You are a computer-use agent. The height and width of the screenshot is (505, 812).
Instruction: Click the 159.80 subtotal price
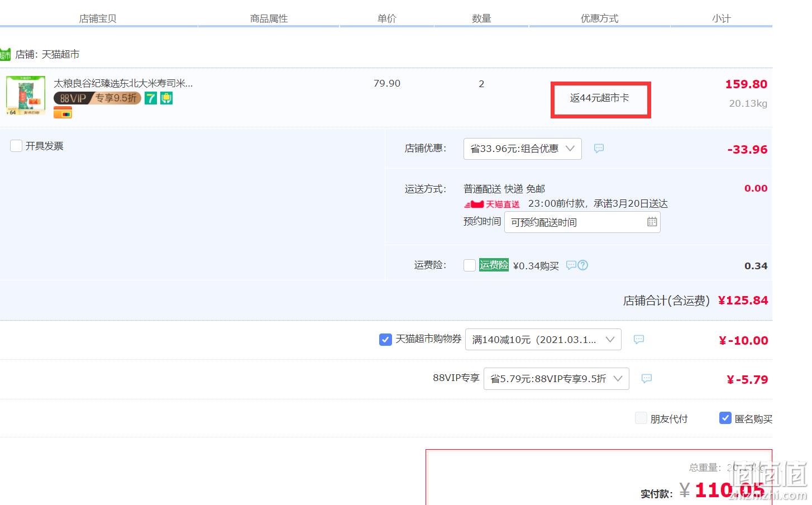click(x=746, y=84)
